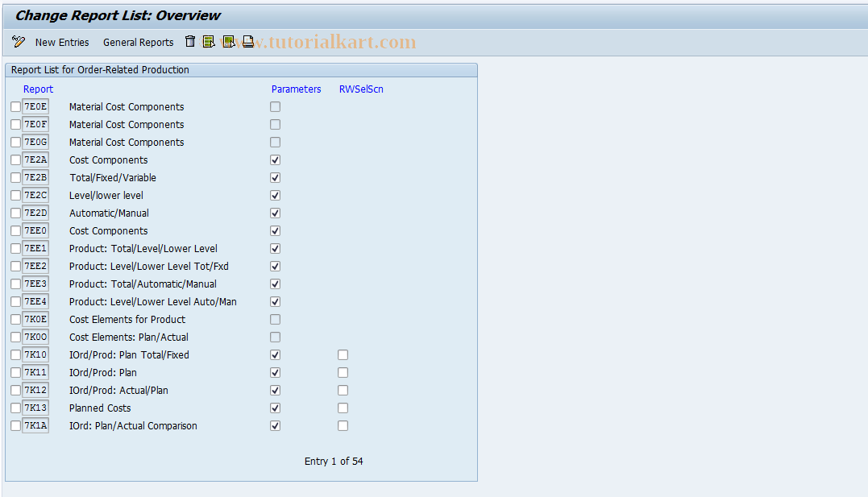Image resolution: width=868 pixels, height=497 pixels.
Task: Select text 'IOrd: Plan/Actual Comparison'
Action: (133, 425)
